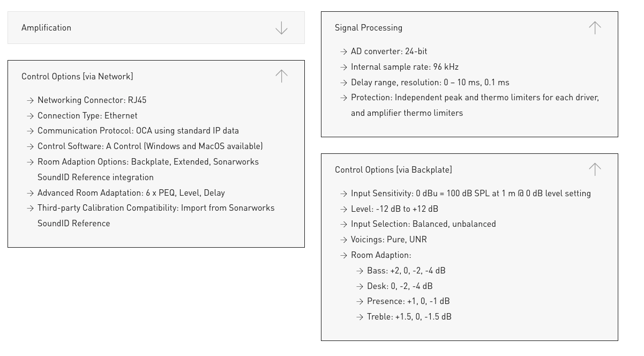The image size is (644, 356).
Task: Click arrow bullet before Internal sample rate
Action: pos(344,68)
